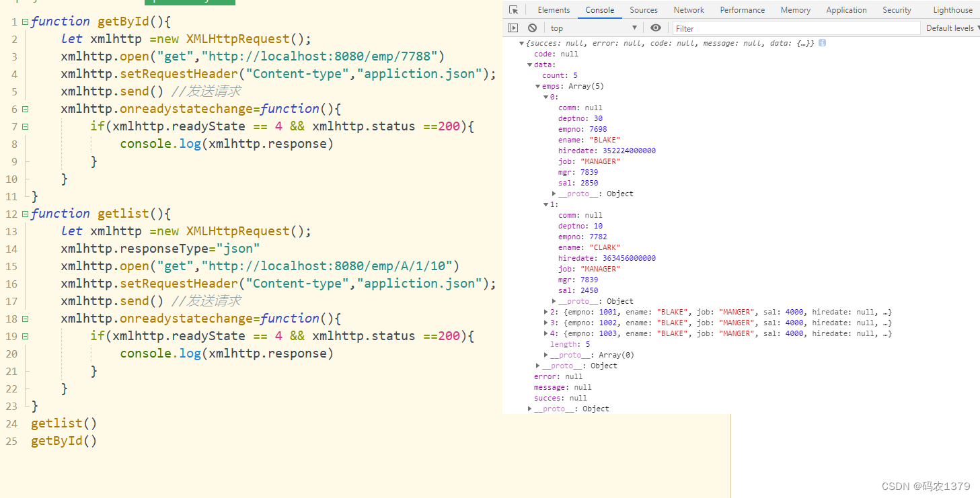Viewport: 980px width, 498px height.
Task: Expand __proto__ under the CLARK entry
Action: pos(554,301)
